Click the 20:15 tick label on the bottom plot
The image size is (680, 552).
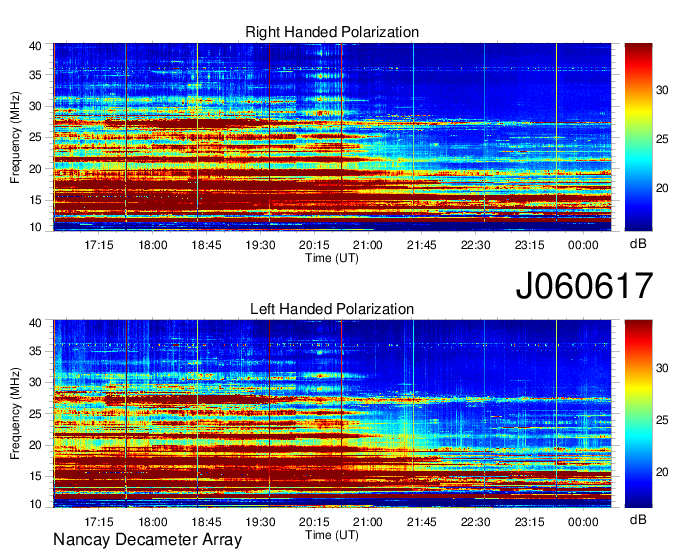click(314, 522)
